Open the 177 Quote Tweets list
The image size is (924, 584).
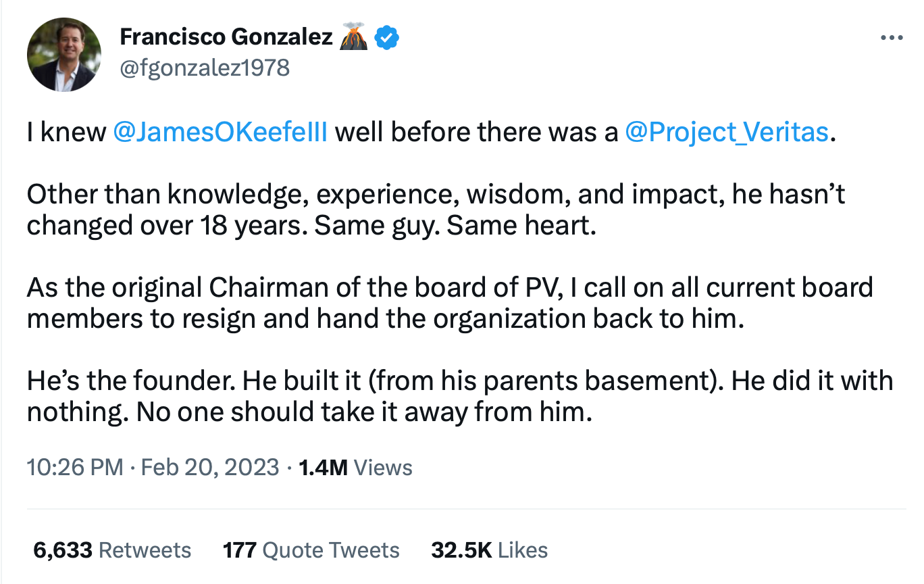pyautogui.click(x=311, y=550)
